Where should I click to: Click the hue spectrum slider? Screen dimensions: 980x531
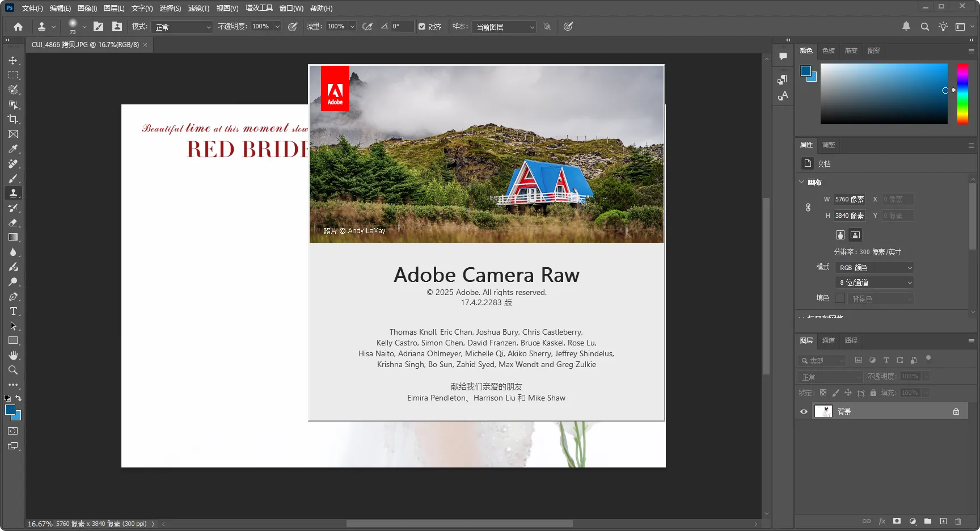[x=962, y=94]
